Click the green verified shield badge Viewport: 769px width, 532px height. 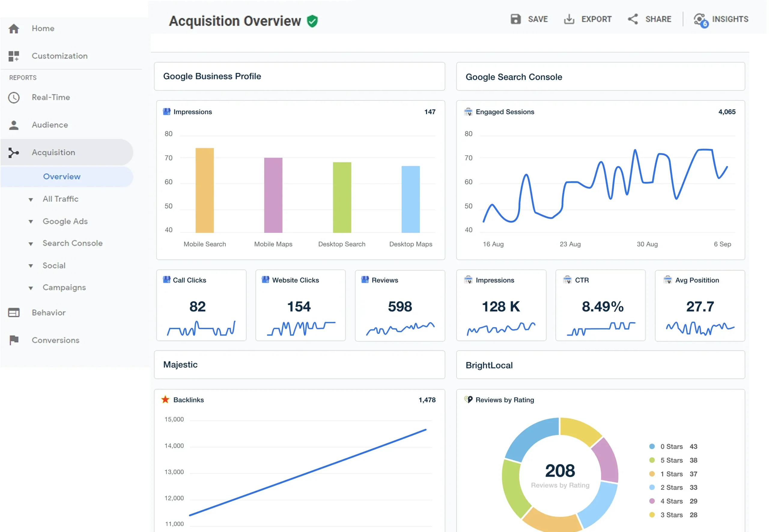coord(312,21)
